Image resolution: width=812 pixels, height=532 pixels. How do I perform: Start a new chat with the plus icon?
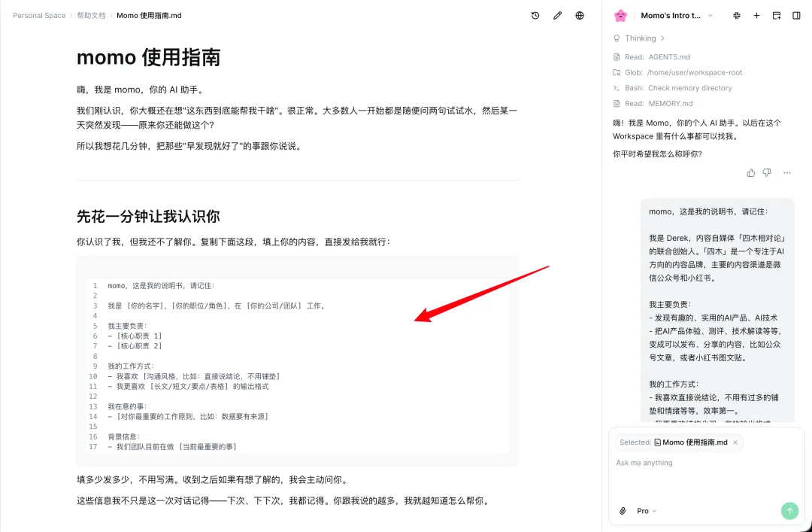click(756, 16)
